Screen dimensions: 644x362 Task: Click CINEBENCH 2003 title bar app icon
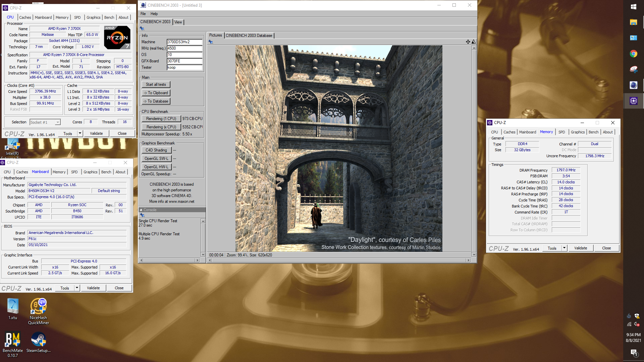click(143, 5)
